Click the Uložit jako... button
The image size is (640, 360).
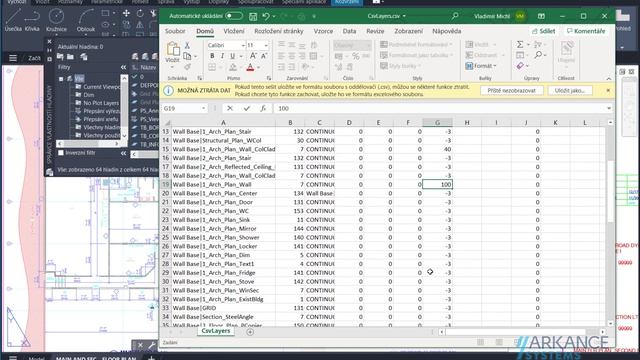tap(570, 91)
